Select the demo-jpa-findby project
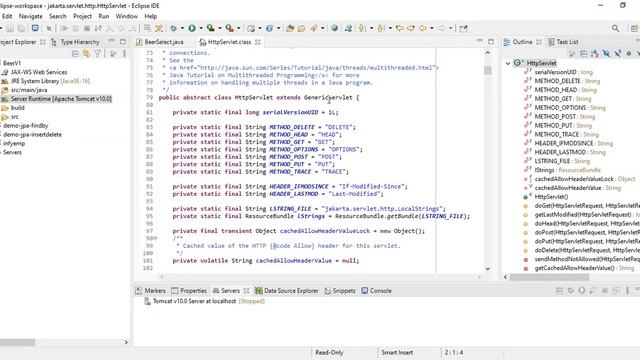The height and width of the screenshot is (360, 640). pos(26,126)
